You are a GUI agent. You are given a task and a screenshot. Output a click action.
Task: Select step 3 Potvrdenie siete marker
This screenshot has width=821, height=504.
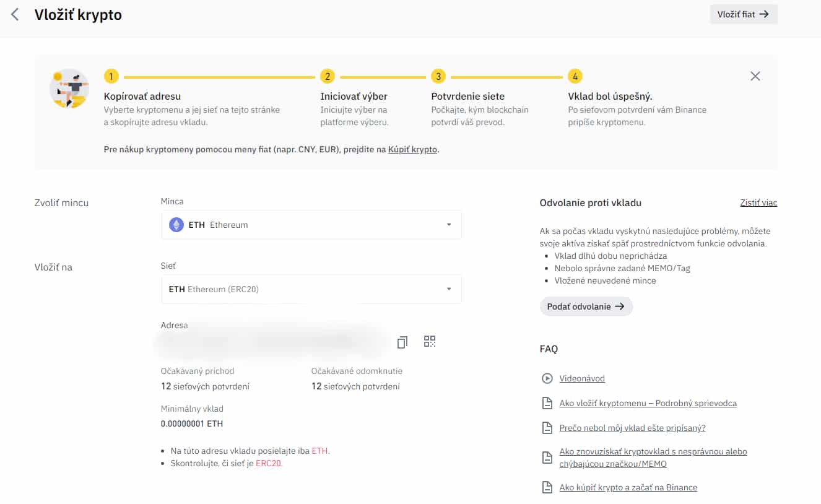[438, 77]
